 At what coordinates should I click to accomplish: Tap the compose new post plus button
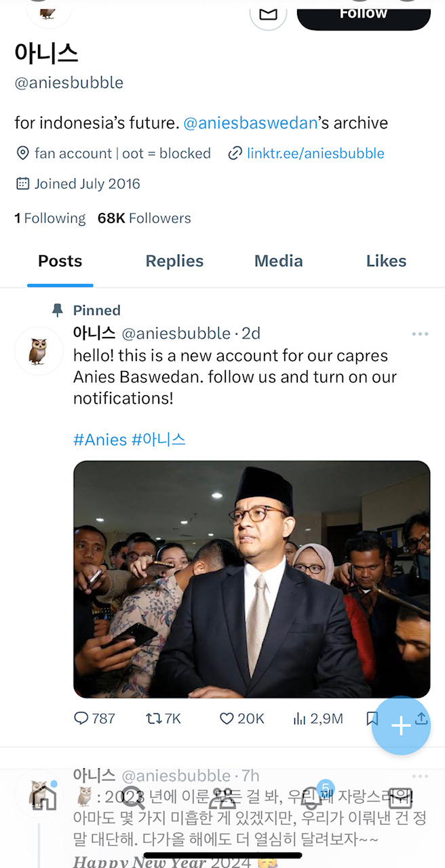[401, 726]
